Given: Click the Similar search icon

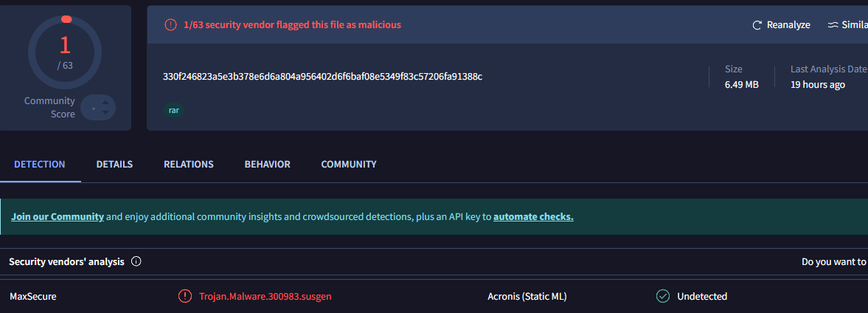Looking at the screenshot, I should [x=833, y=25].
